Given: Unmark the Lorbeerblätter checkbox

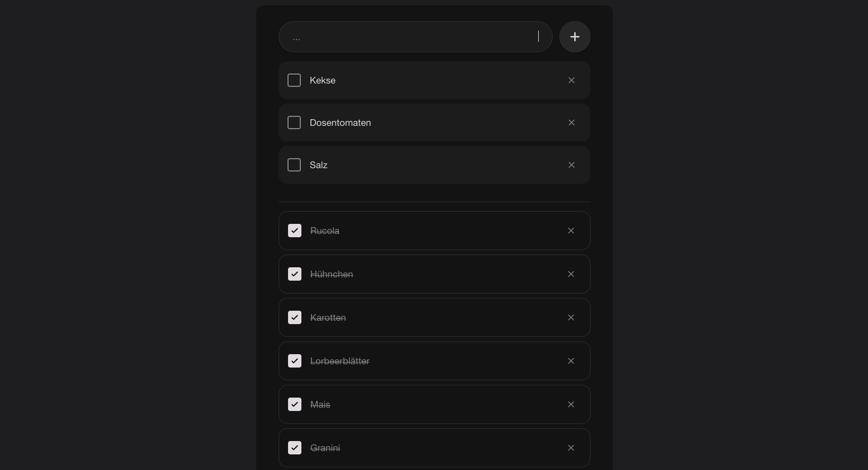Looking at the screenshot, I should coord(295,361).
